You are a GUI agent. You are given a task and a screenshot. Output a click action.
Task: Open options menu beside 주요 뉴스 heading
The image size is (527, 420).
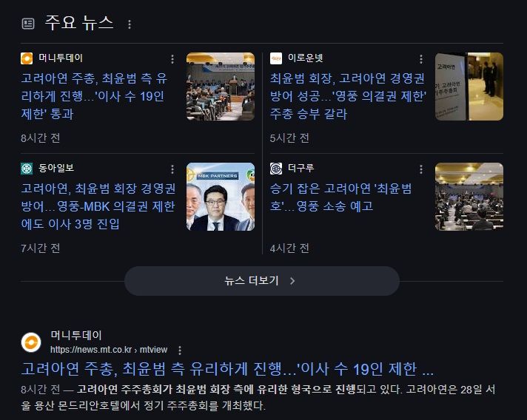(130, 24)
